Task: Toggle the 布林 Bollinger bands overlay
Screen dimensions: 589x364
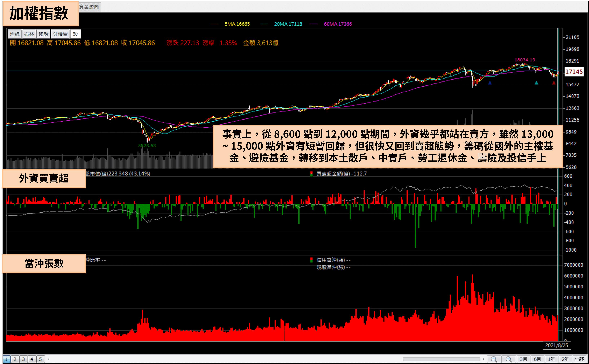Action: (29, 34)
